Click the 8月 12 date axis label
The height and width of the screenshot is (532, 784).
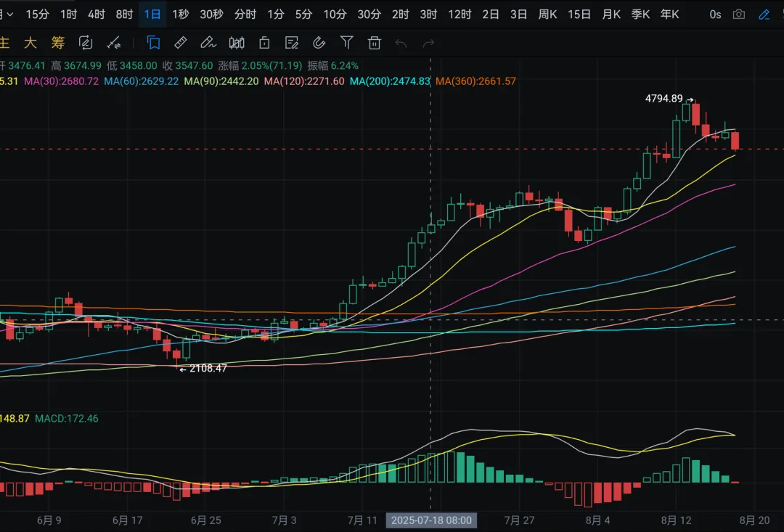point(676,520)
